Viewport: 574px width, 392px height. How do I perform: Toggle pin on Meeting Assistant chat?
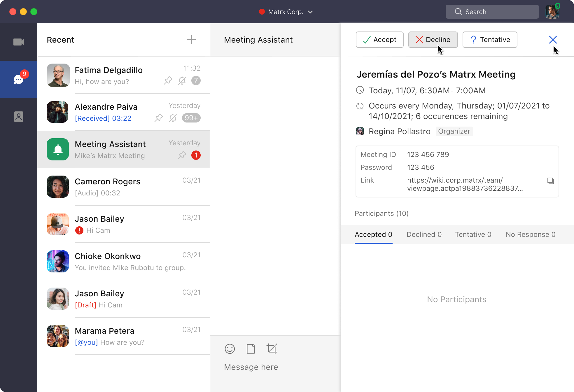pos(182,155)
